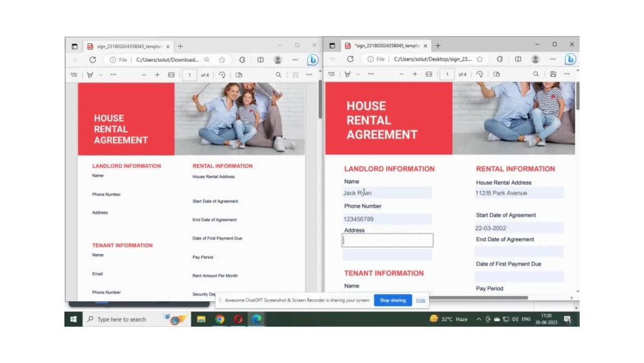
Task: Open new tab in left browser window
Action: 180,46
